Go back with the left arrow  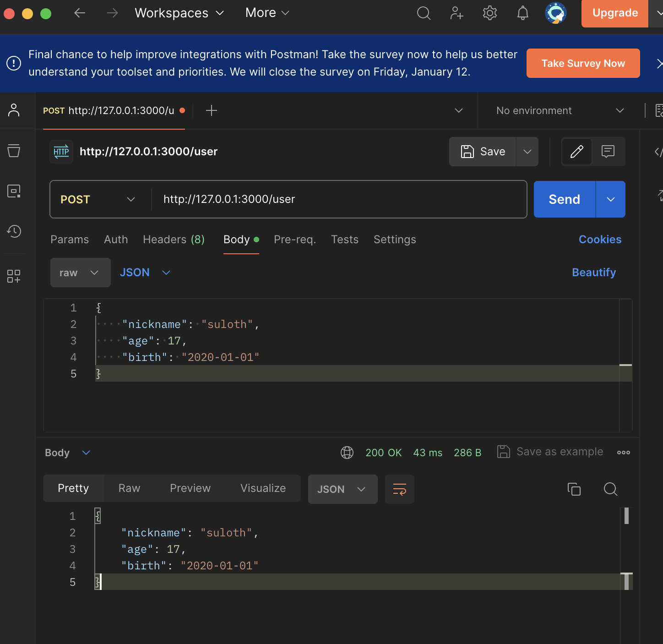[80, 13]
